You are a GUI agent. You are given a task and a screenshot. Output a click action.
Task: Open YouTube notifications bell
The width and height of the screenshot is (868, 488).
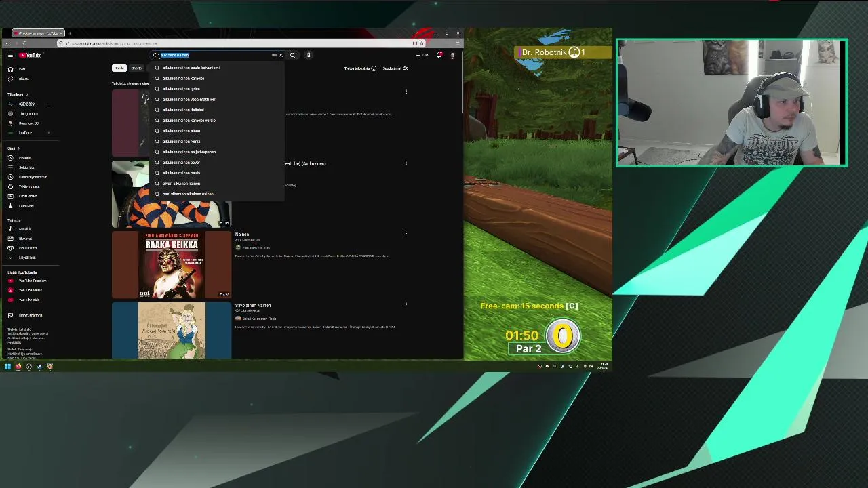(439, 55)
